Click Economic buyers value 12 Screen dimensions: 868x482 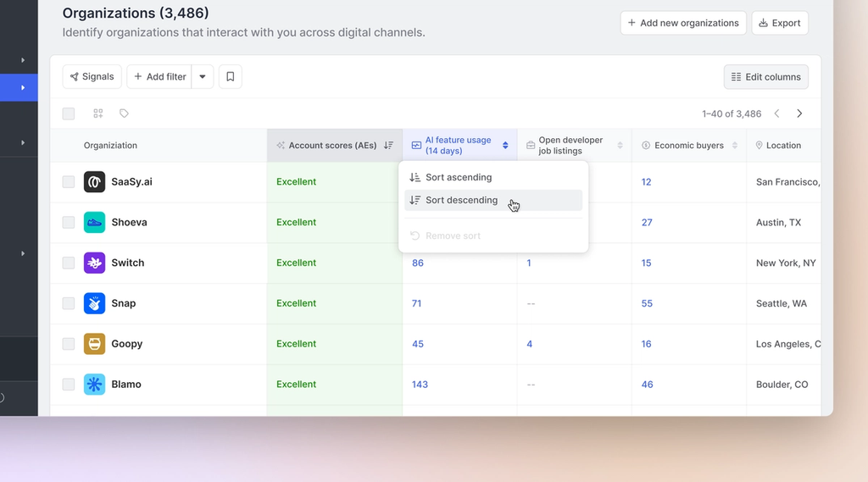pyautogui.click(x=646, y=181)
